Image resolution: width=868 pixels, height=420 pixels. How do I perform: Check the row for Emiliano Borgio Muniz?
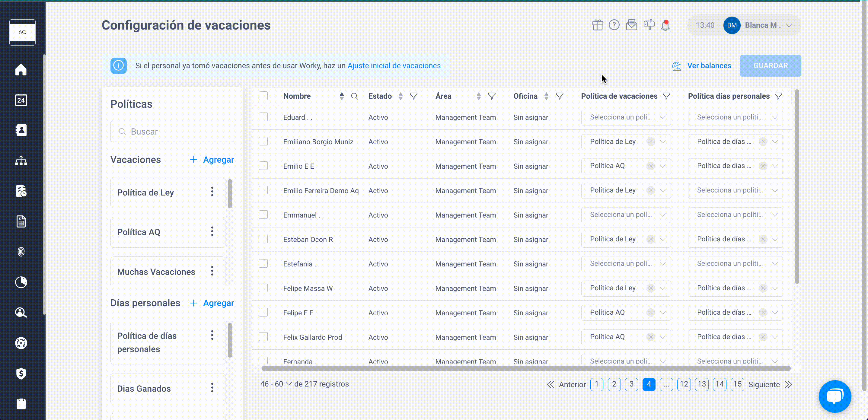click(263, 142)
